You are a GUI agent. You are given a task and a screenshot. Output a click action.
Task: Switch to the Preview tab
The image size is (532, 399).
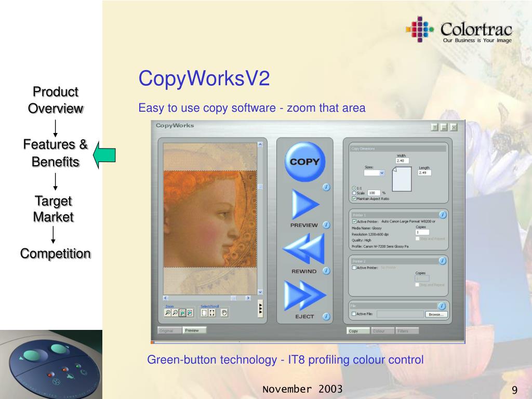[195, 330]
